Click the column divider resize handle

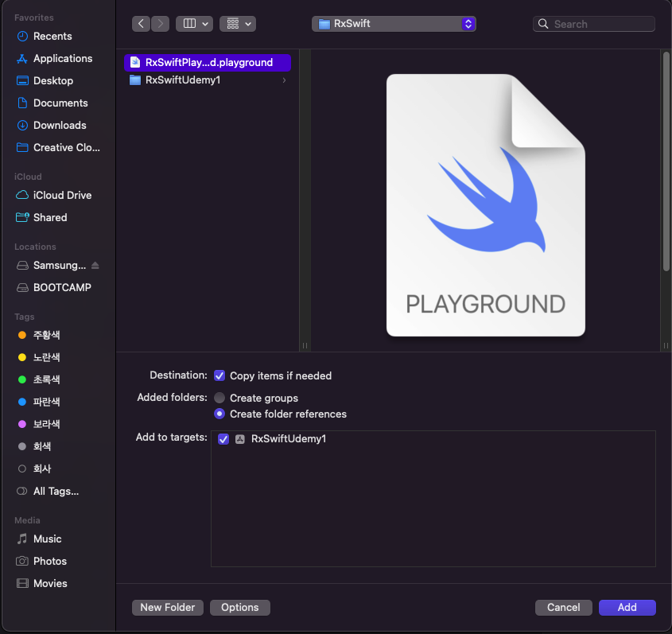(305, 345)
